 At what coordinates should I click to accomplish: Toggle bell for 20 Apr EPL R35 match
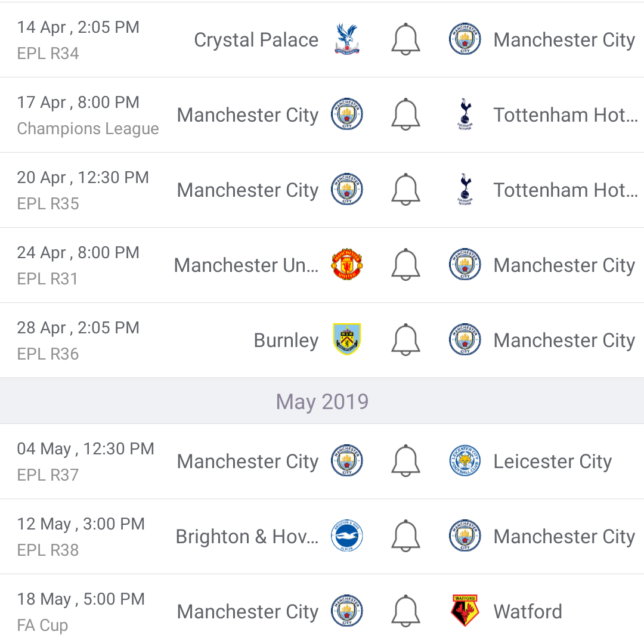[x=405, y=190]
